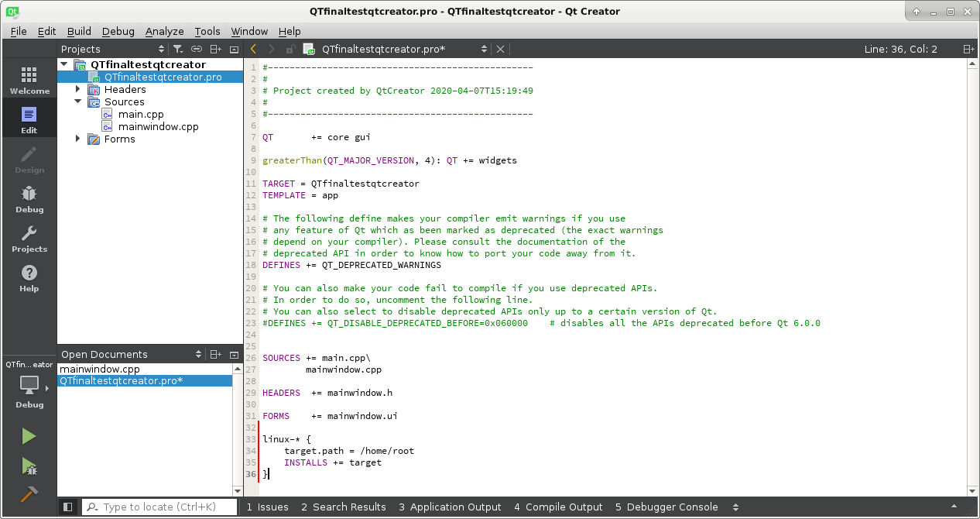Go forward in editor navigation history

coord(271,49)
